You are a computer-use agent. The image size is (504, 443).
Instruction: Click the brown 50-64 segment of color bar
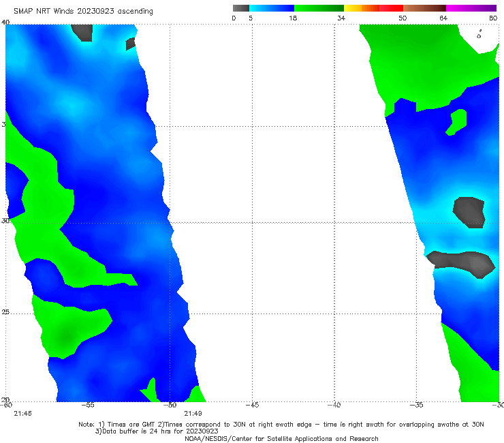pyautogui.click(x=424, y=8)
